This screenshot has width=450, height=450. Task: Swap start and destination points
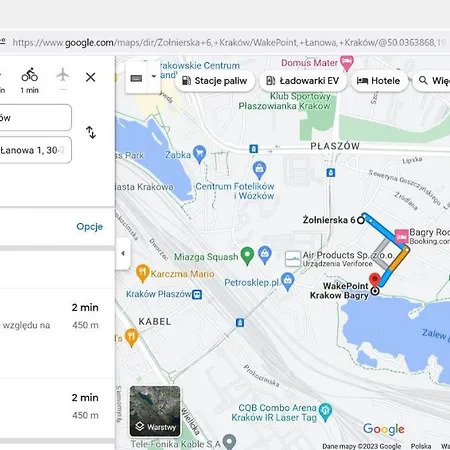coord(91,132)
